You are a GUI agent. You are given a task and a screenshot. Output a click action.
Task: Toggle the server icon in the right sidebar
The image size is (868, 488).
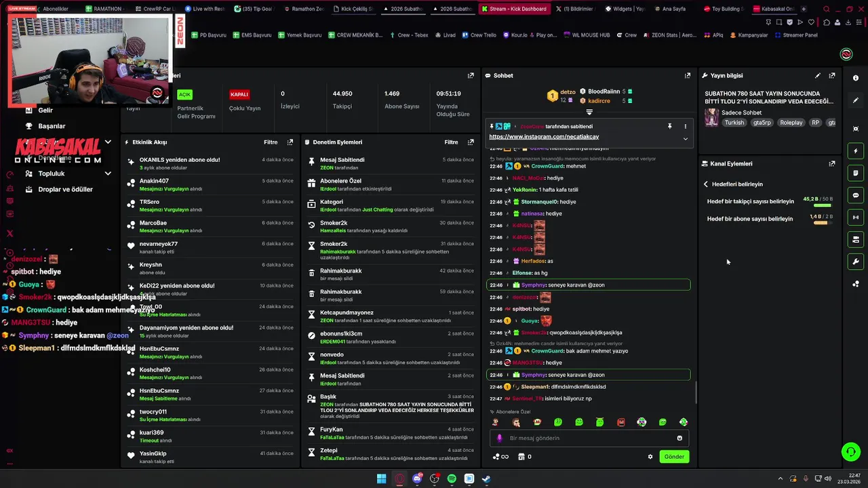coord(856,239)
